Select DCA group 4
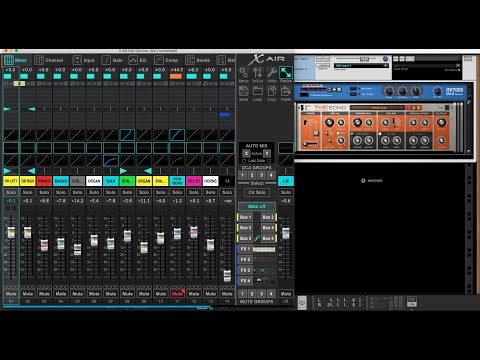 click(x=271, y=175)
